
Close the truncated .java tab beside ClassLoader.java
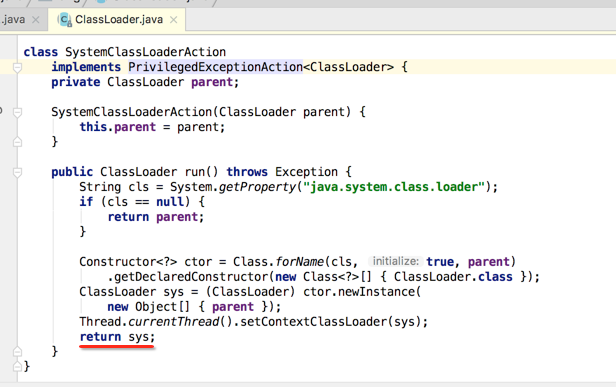pyautogui.click(x=35, y=20)
